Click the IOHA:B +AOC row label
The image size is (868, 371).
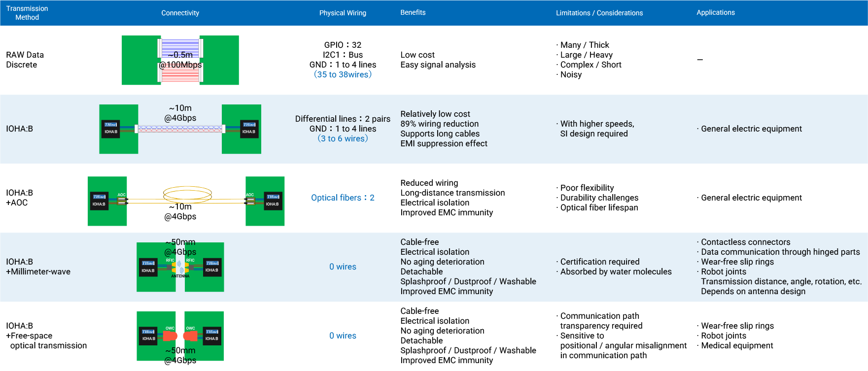(x=20, y=198)
